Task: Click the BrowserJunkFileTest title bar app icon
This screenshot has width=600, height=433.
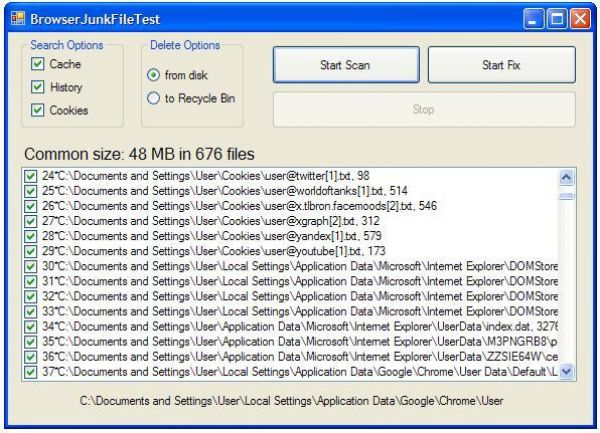Action: coord(16,19)
